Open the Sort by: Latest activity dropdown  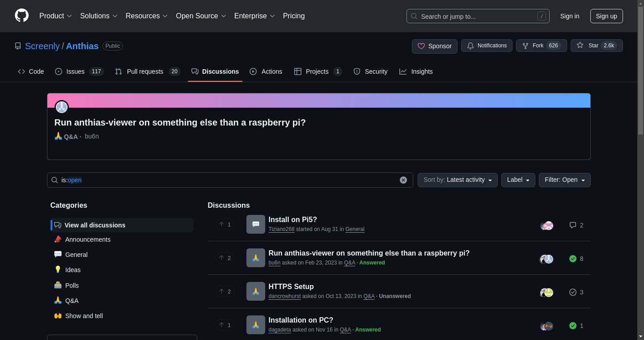458,180
